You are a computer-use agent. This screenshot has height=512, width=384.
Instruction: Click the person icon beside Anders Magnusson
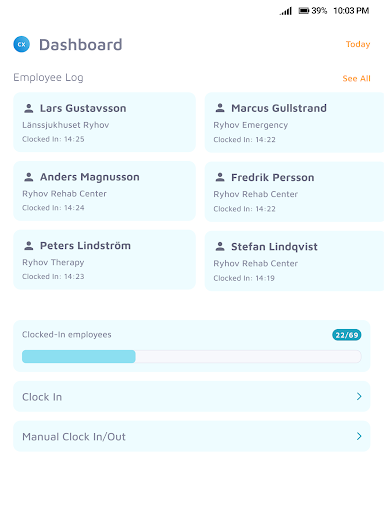tap(29, 177)
